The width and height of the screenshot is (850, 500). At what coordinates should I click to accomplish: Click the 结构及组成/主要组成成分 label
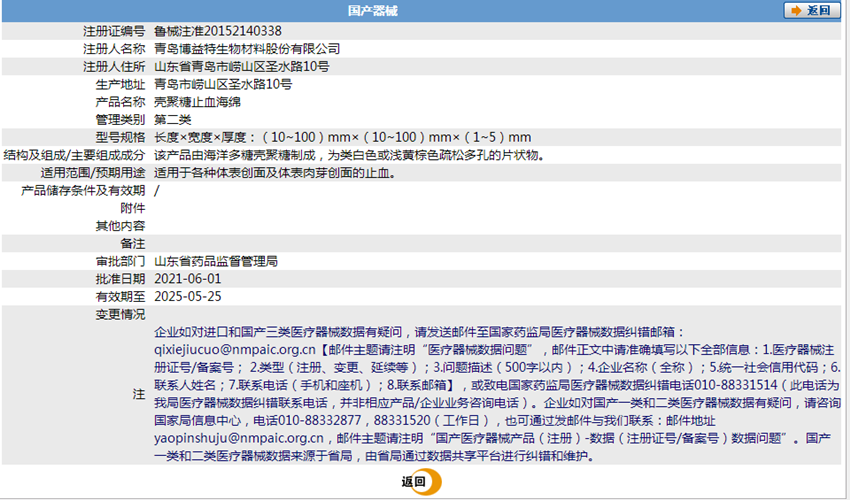(74, 155)
